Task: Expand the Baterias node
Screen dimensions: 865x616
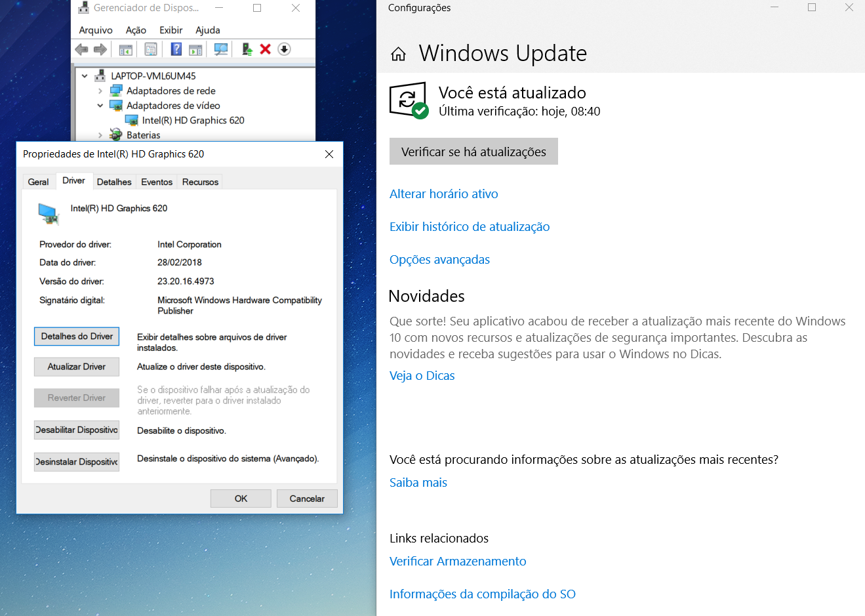Action: pyautogui.click(x=100, y=135)
